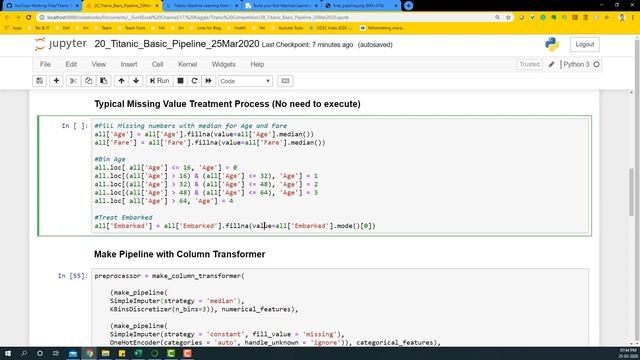Paste cells below using the toolbar icon

[104, 81]
